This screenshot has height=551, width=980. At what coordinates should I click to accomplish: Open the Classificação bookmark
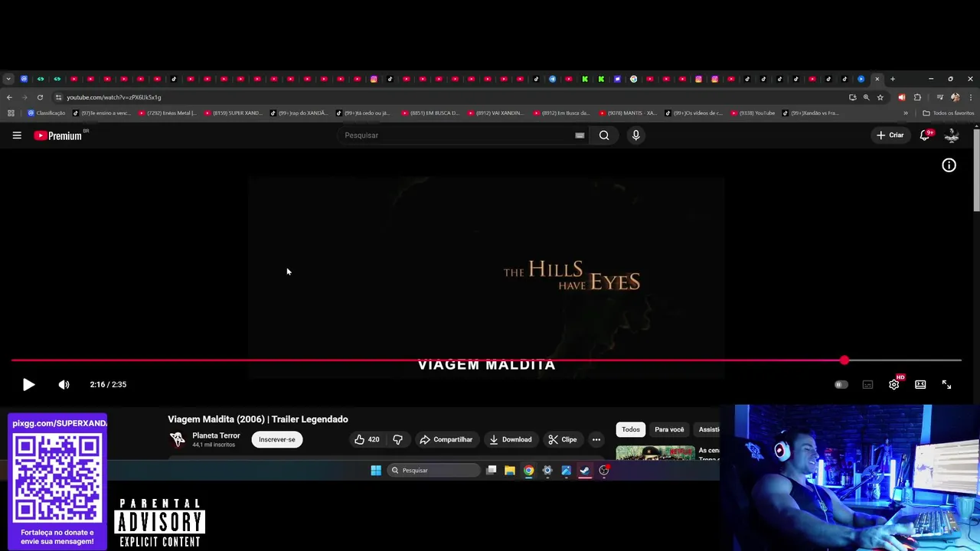pyautogui.click(x=47, y=113)
